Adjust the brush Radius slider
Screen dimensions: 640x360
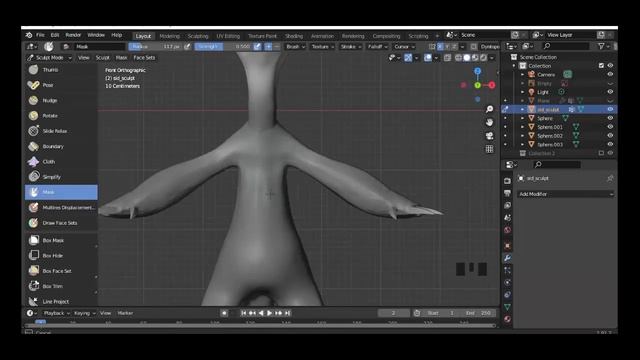tap(155, 47)
